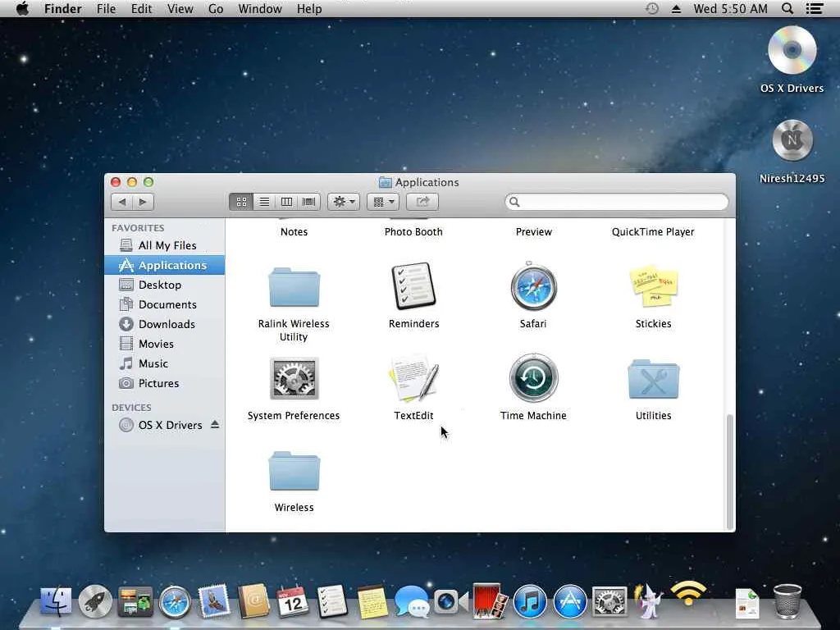This screenshot has height=630, width=840.
Task: Go forward in Finder window
Action: tap(143, 202)
